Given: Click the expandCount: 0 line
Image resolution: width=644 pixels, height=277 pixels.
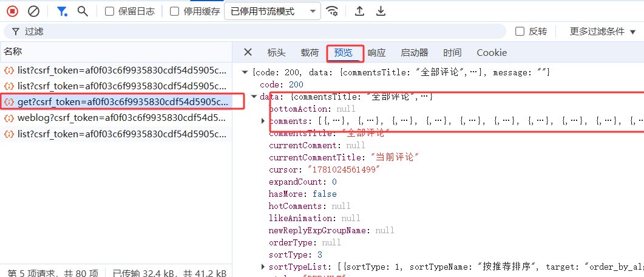Looking at the screenshot, I should coord(303,182).
